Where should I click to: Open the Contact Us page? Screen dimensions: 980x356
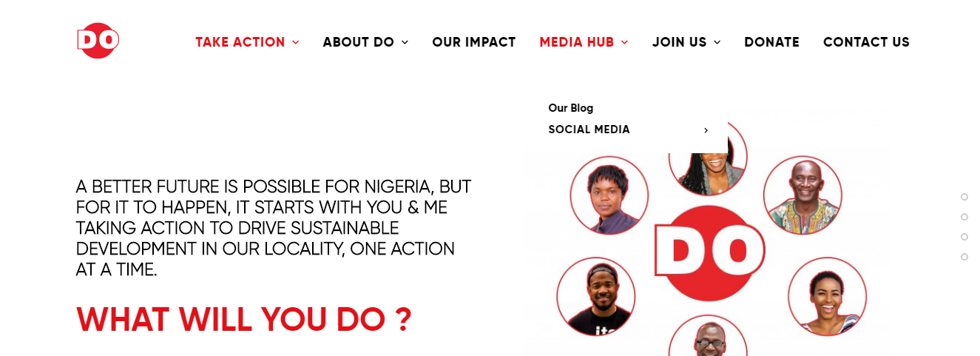tap(866, 42)
